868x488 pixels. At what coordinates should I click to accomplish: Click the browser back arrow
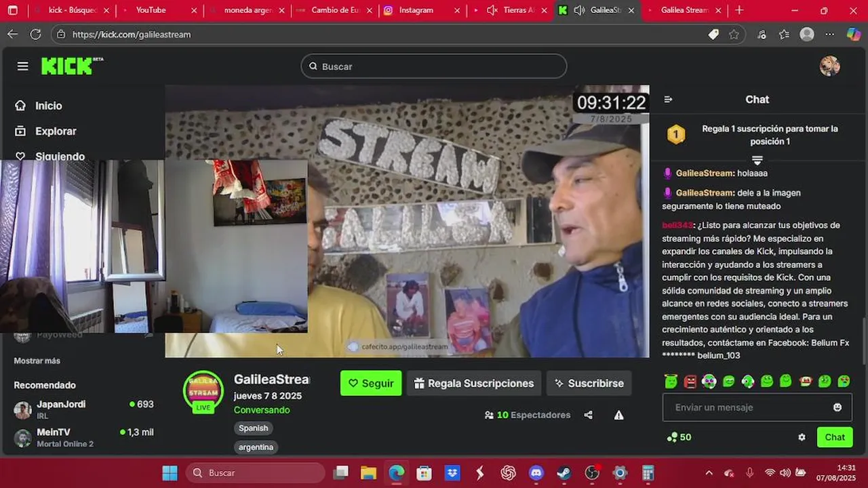coord(13,34)
